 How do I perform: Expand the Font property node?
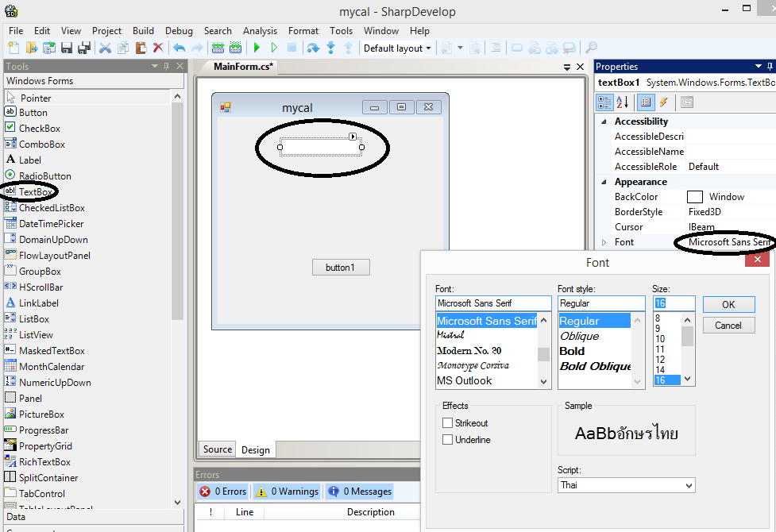coord(604,242)
